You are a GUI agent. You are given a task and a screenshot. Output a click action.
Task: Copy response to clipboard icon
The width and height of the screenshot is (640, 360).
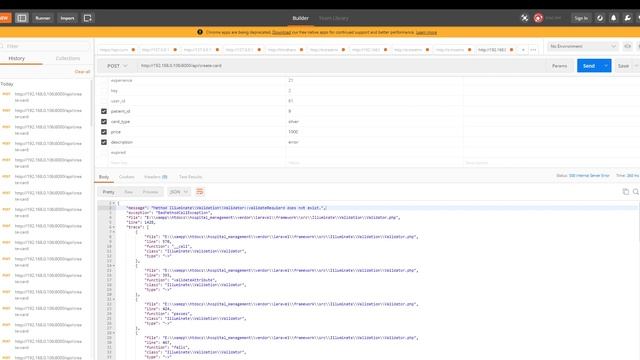coord(625,191)
